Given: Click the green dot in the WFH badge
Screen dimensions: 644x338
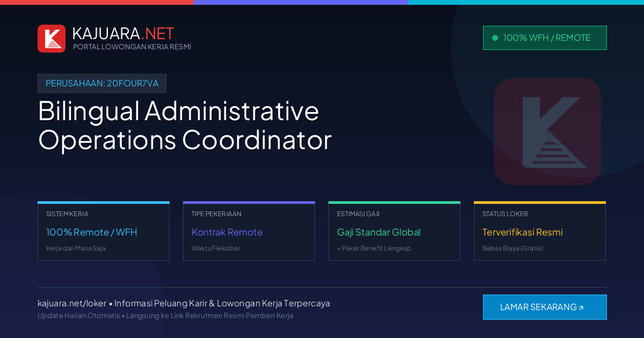Looking at the screenshot, I should pyautogui.click(x=495, y=38).
